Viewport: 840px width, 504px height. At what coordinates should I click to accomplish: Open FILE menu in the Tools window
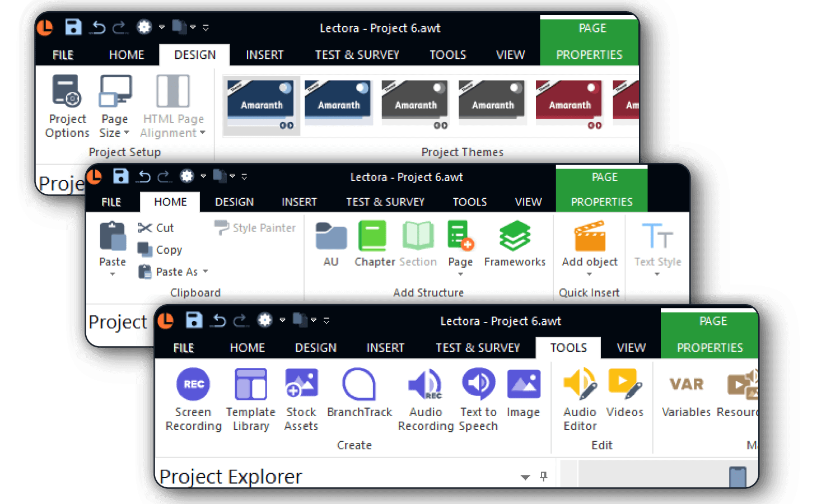coord(183,348)
